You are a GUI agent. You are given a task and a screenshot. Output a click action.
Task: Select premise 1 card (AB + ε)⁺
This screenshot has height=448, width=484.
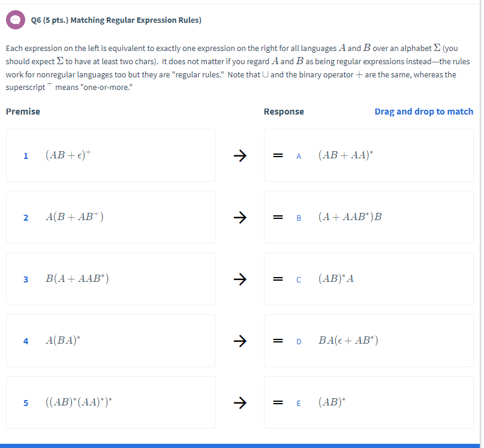111,155
